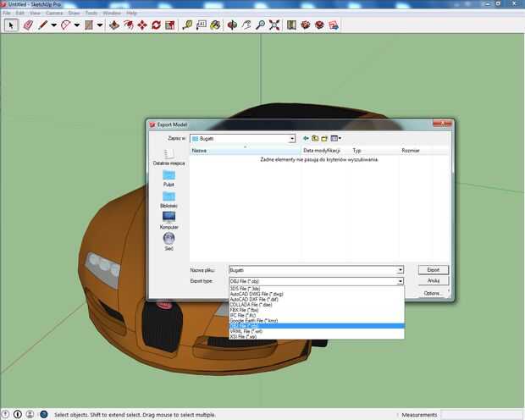The image size is (525, 420).
Task: Select the Eraser tool
Action: click(x=28, y=25)
